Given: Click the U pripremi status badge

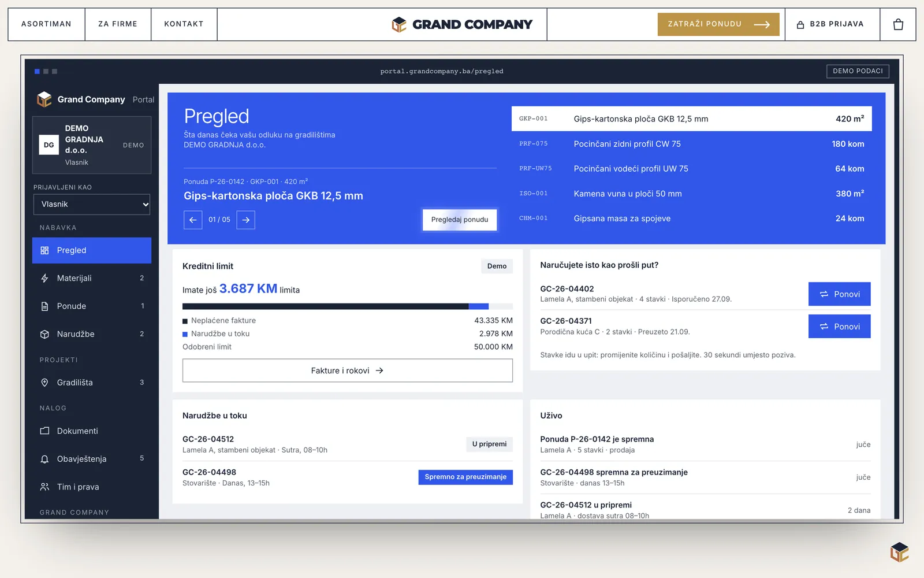Looking at the screenshot, I should (489, 444).
